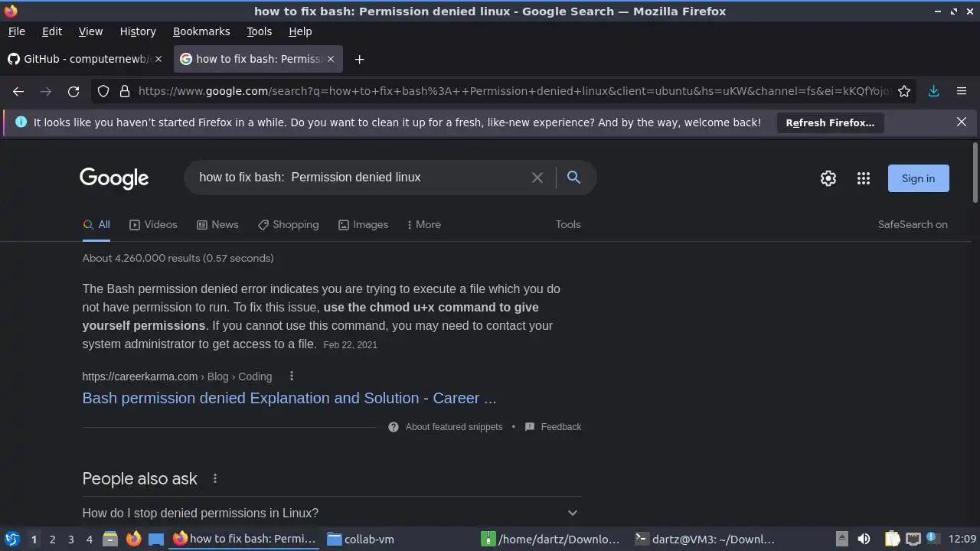Expand How do I stop denied permissions question
The height and width of the screenshot is (551, 980).
coord(332,513)
